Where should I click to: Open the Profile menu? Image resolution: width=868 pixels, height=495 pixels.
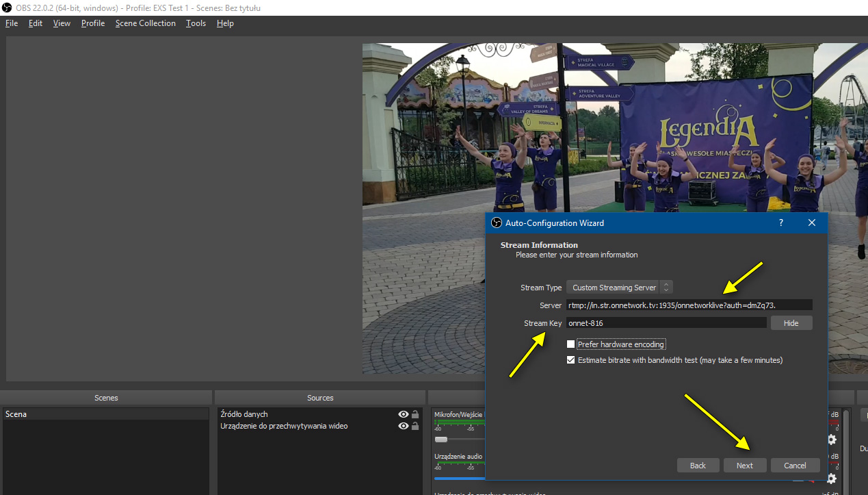click(x=93, y=23)
